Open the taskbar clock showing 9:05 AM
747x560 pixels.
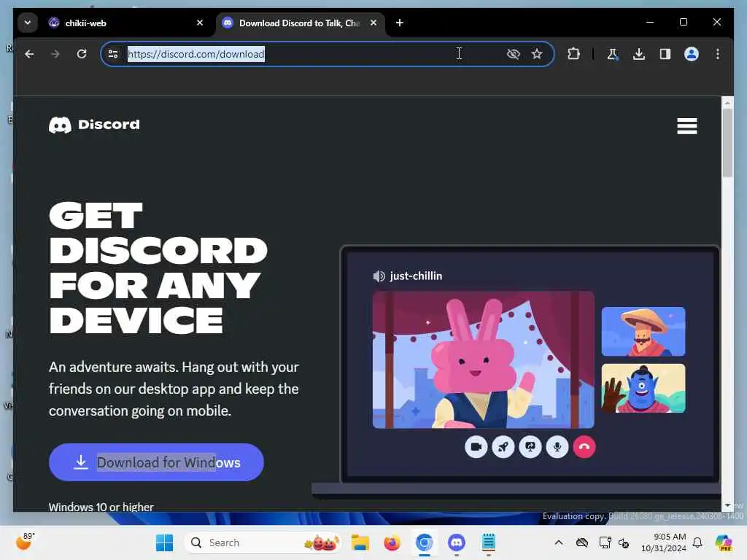664,542
